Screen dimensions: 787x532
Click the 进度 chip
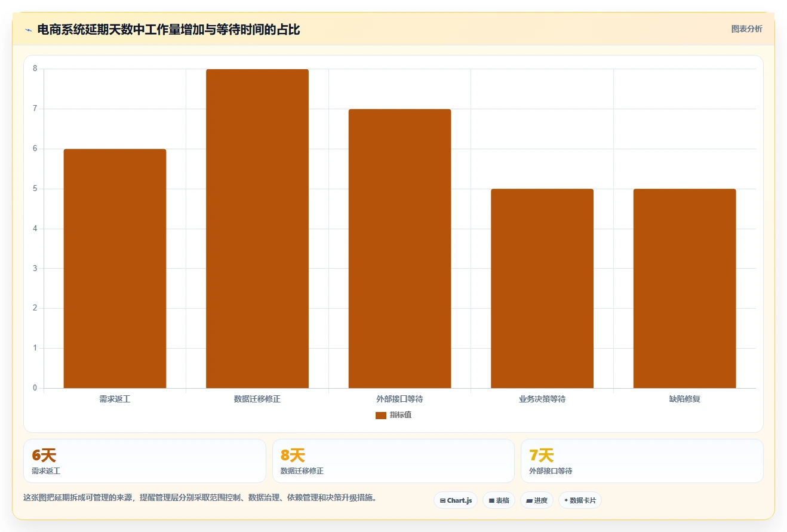point(537,500)
